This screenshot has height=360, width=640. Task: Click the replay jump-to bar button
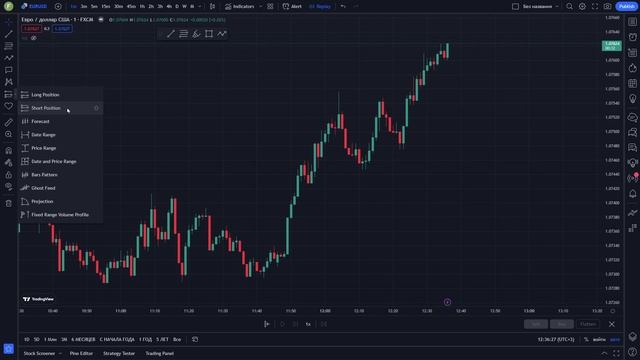coord(267,324)
